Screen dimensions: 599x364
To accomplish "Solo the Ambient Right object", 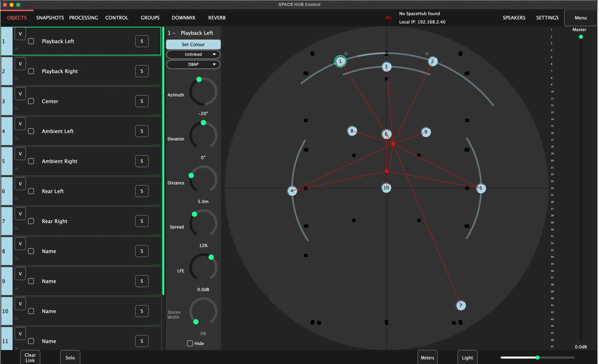I will 142,161.
